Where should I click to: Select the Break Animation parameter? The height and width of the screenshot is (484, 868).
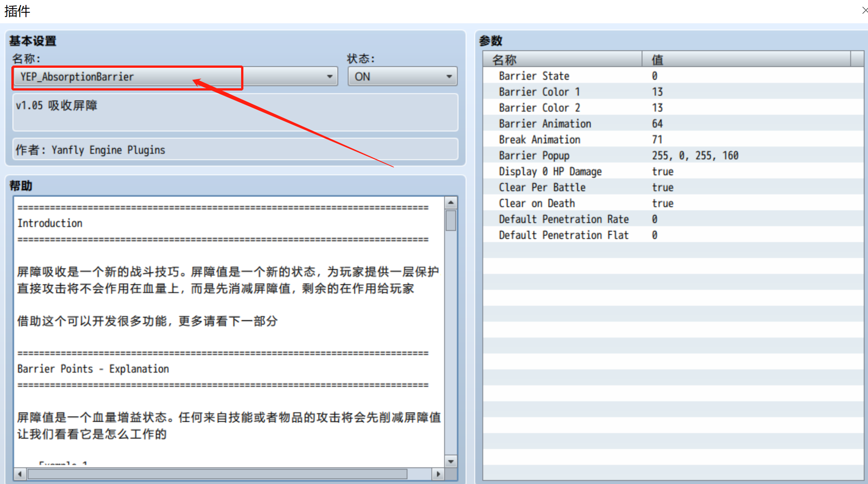[673, 139]
